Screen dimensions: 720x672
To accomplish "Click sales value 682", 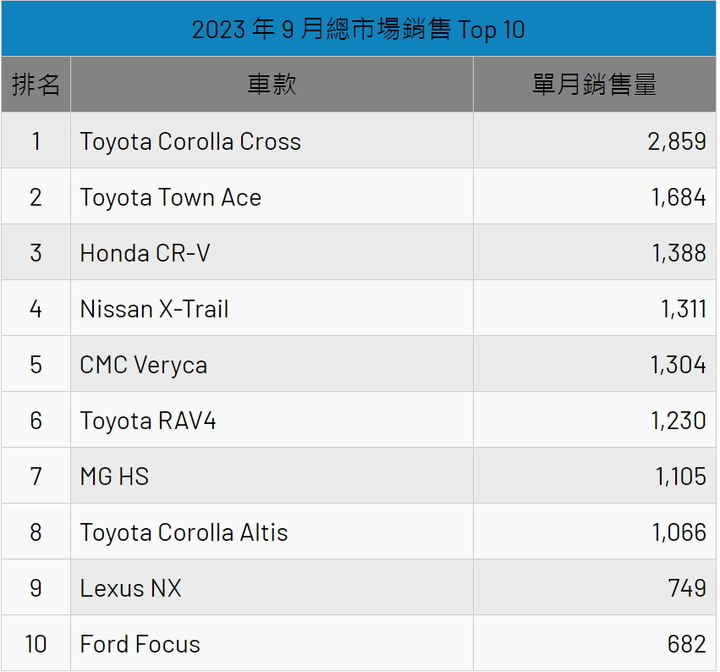I will 687,644.
